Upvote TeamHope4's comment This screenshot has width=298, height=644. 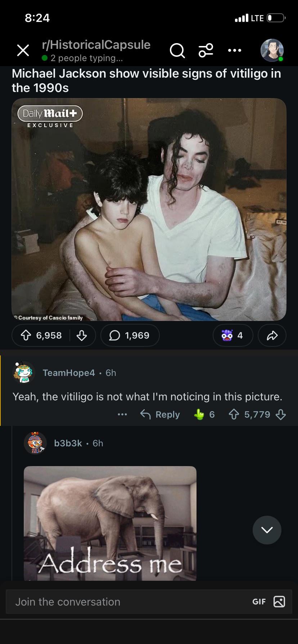(x=234, y=415)
